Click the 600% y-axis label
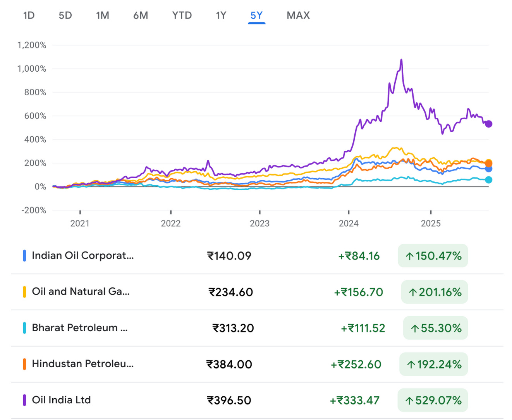Screen dimensions: 512x420 [x=35, y=116]
